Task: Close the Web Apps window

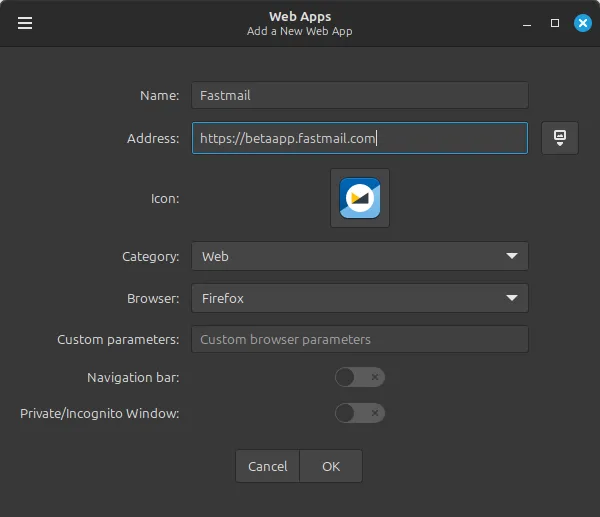Action: [x=582, y=23]
